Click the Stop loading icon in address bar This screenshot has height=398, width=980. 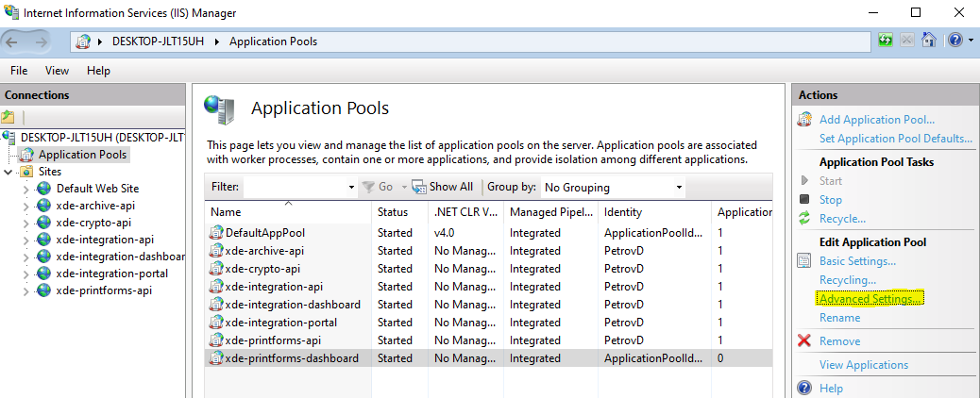(x=907, y=41)
